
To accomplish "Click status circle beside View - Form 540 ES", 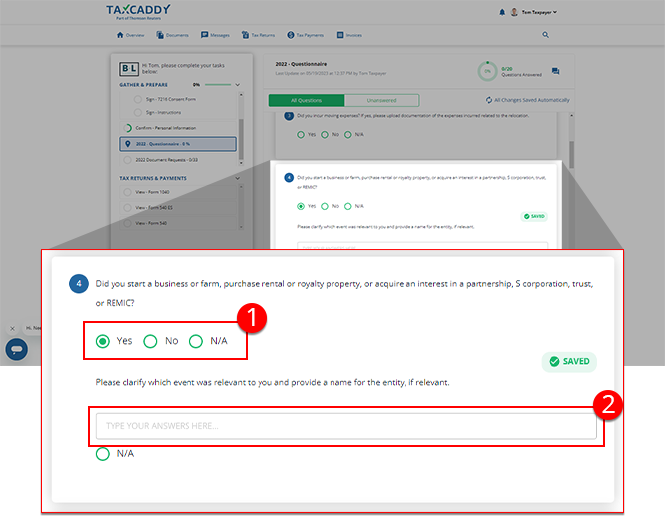I will (x=127, y=207).
